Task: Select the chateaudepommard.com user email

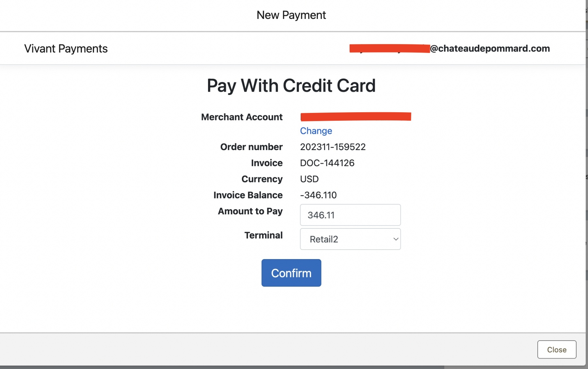Action: coord(449,49)
